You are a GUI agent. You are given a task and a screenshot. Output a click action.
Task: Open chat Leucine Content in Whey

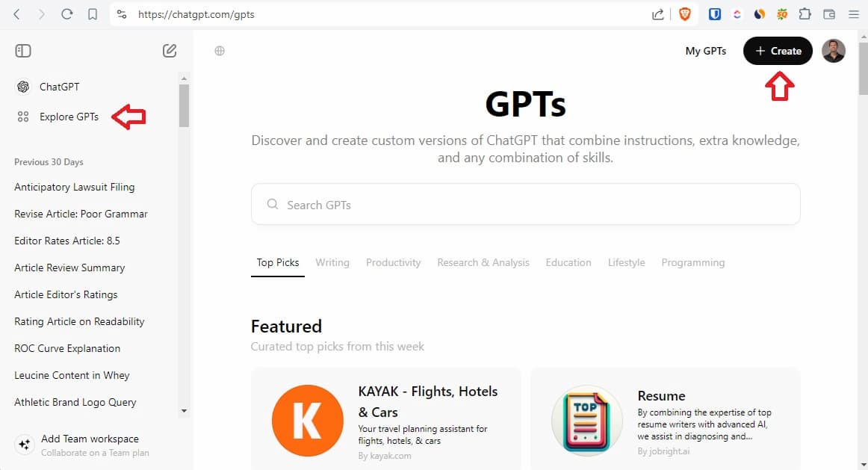72,375
